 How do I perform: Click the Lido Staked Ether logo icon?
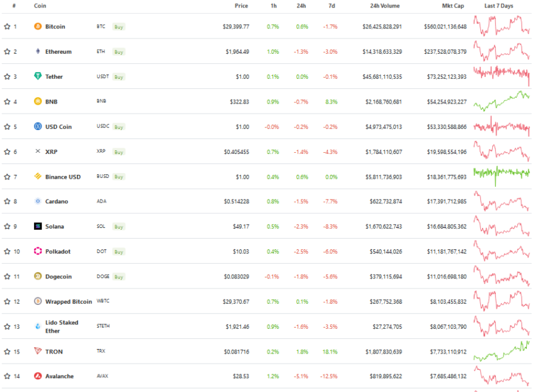(38, 326)
